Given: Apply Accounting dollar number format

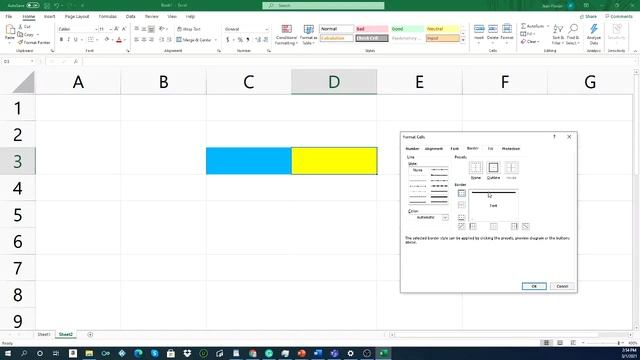Looking at the screenshot, I should pos(228,40).
